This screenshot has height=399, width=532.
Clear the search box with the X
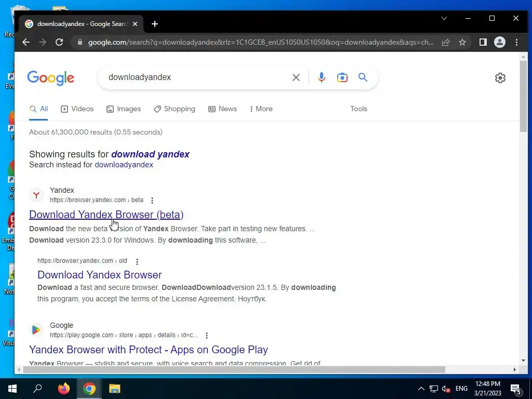[296, 78]
